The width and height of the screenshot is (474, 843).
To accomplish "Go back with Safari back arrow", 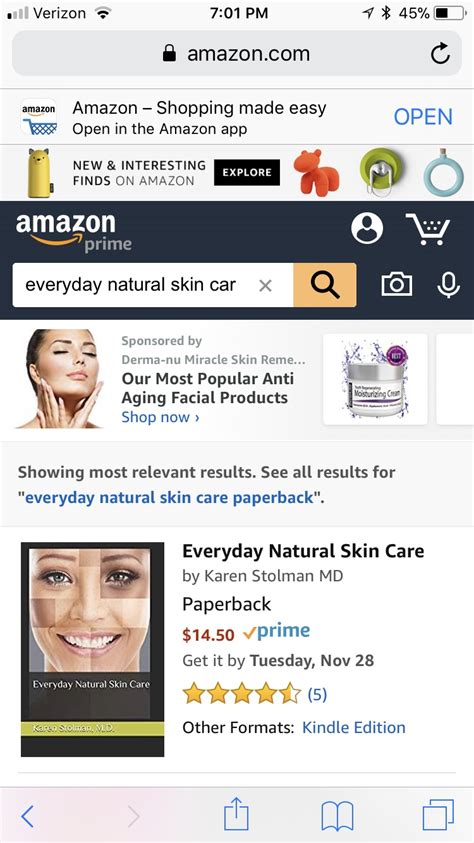I will (27, 817).
